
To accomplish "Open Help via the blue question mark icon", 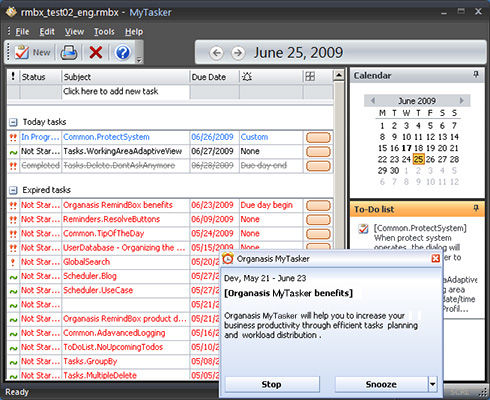I will click(123, 52).
